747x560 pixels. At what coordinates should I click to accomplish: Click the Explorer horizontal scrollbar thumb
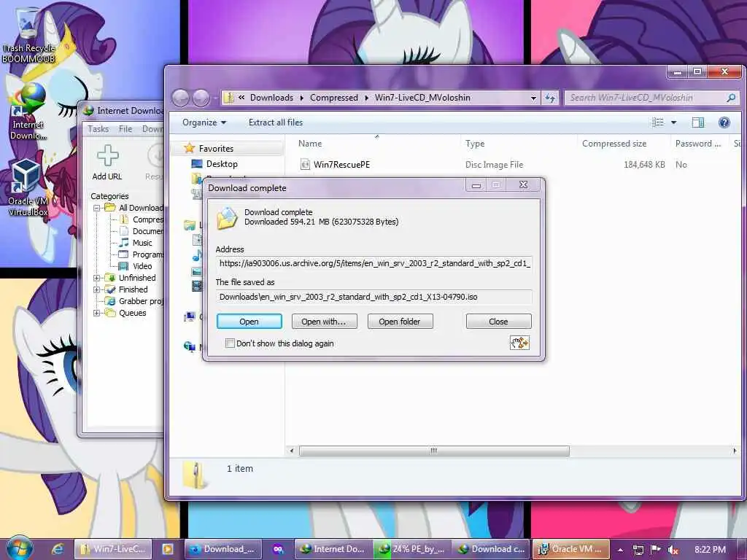pyautogui.click(x=433, y=451)
